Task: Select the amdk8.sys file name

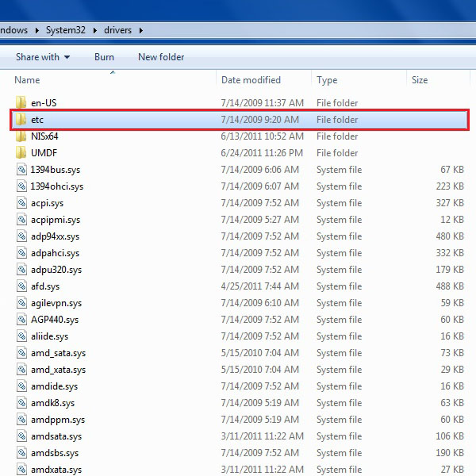Action: [x=52, y=403]
